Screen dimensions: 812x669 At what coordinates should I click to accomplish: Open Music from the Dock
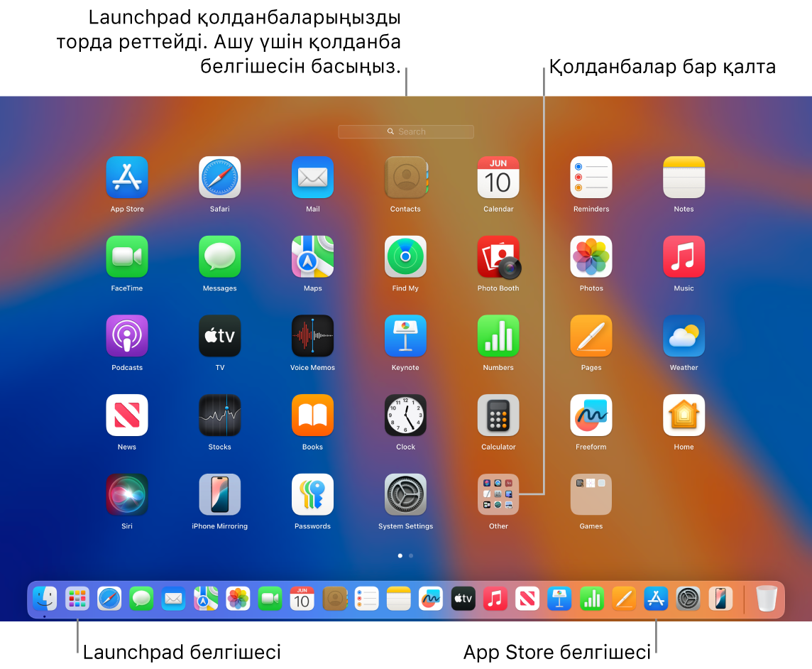tap(495, 599)
